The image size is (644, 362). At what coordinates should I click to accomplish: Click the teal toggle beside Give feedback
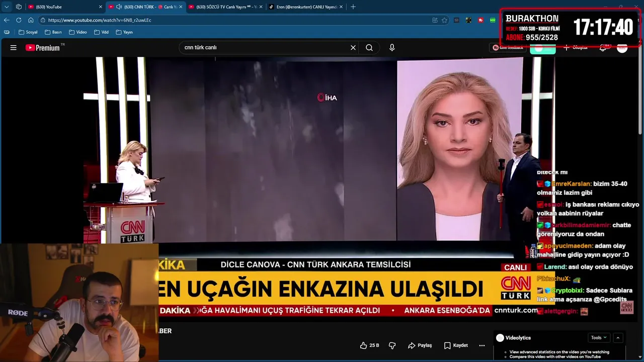coord(543,48)
